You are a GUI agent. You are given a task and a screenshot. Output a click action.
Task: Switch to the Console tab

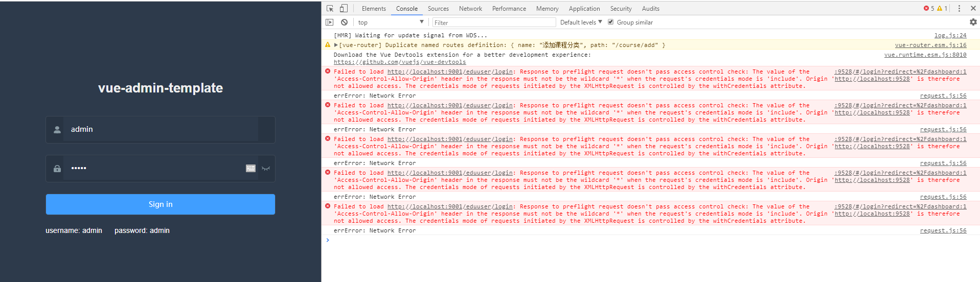(x=407, y=9)
